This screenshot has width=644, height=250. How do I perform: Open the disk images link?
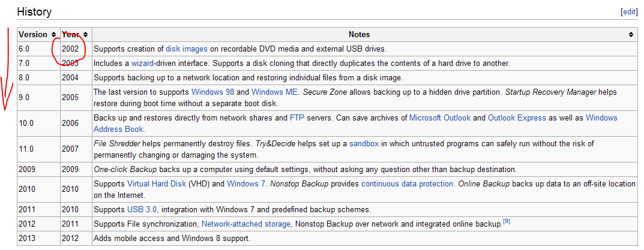click(187, 49)
